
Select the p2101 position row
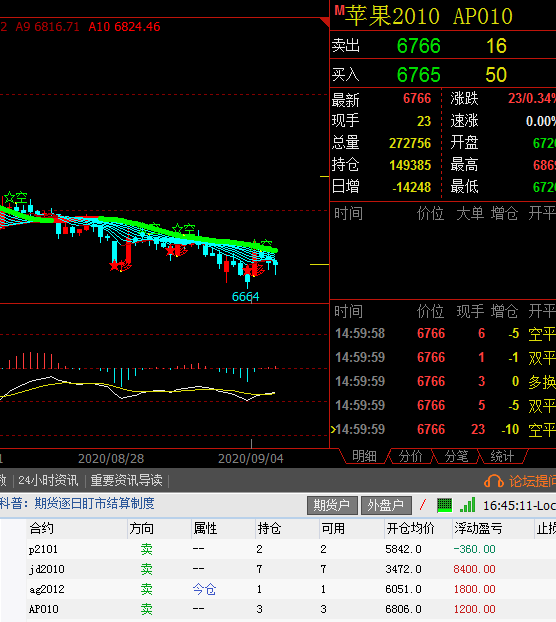291,549
